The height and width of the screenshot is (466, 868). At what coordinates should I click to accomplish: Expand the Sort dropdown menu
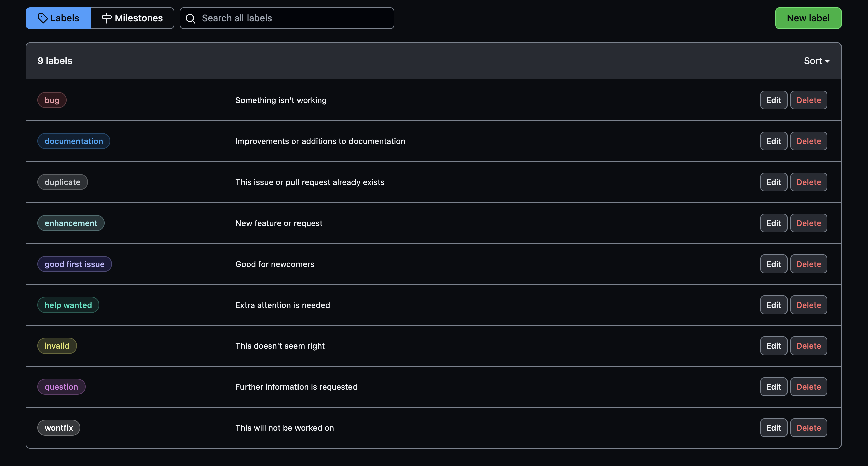(x=816, y=61)
